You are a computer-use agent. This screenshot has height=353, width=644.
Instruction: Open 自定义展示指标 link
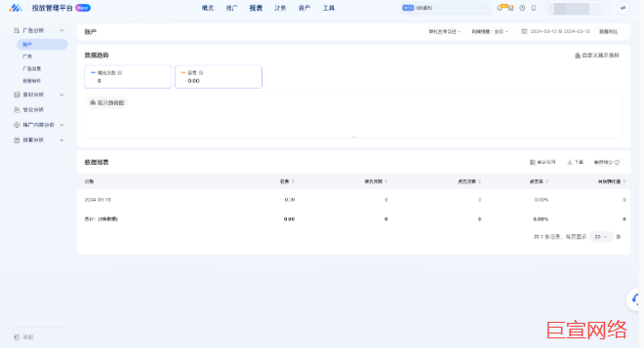pos(600,56)
